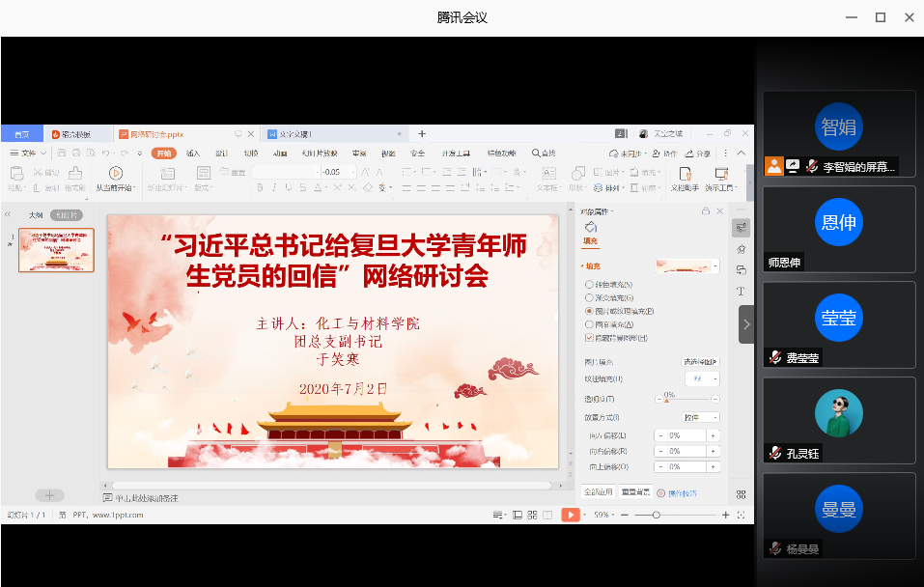Viewport: 924px width, 587px height.
Task: Toggle the hide background graphics checkbox
Action: pyautogui.click(x=590, y=338)
